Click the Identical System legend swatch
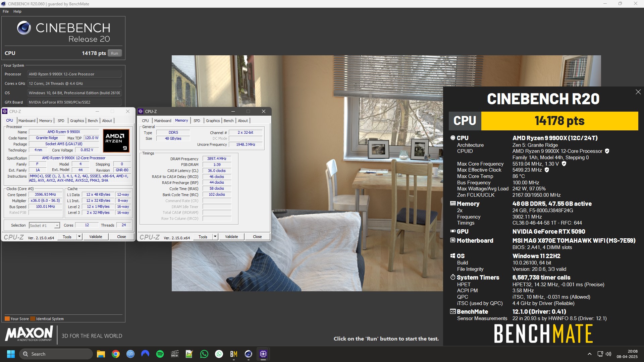Screen dimensions: 644x362 (33, 319)
